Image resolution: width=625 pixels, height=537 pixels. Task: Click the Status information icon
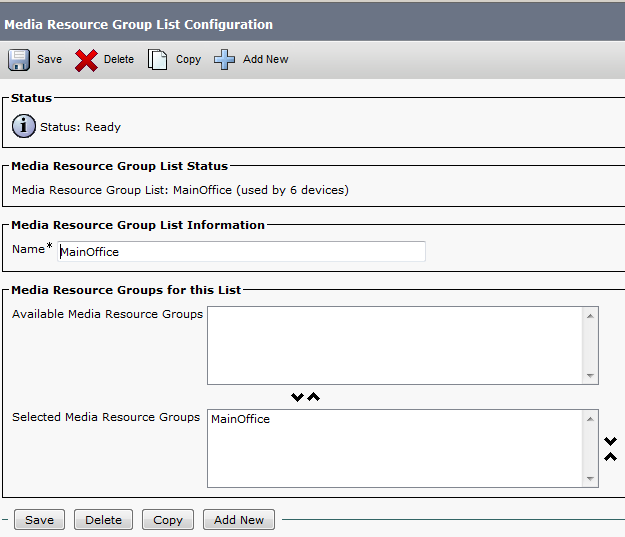[24, 127]
